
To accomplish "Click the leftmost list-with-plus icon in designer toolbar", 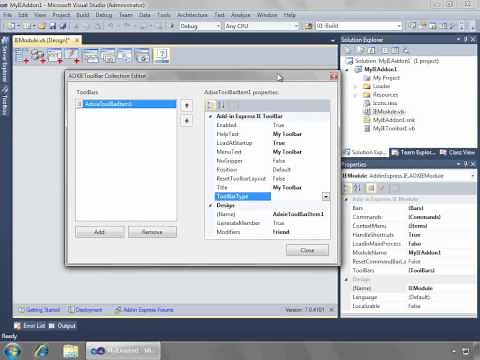I will 22,55.
